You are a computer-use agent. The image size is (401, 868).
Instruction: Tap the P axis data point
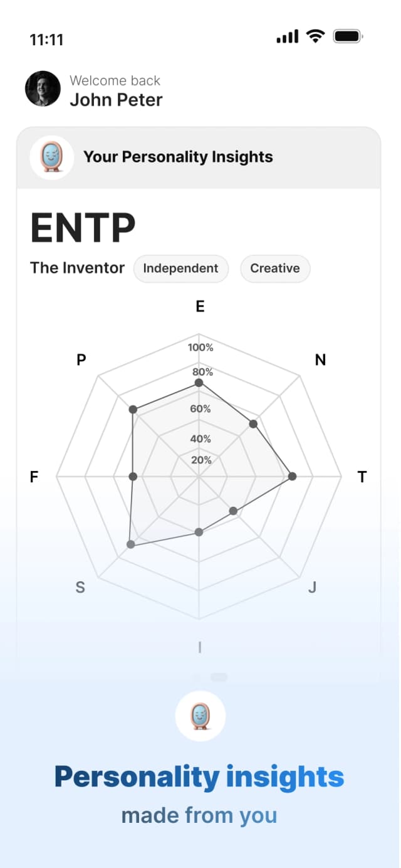132,410
